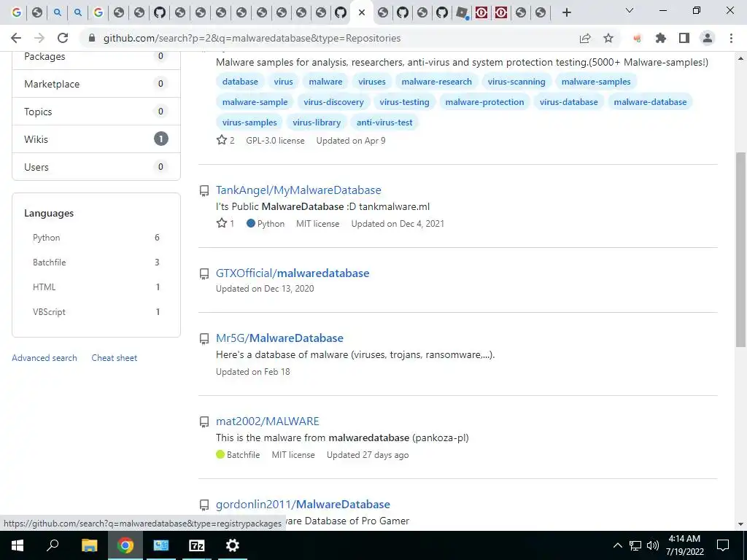This screenshot has width=747, height=560.
Task: Click the scrollbar down arrow
Action: pyautogui.click(x=740, y=524)
